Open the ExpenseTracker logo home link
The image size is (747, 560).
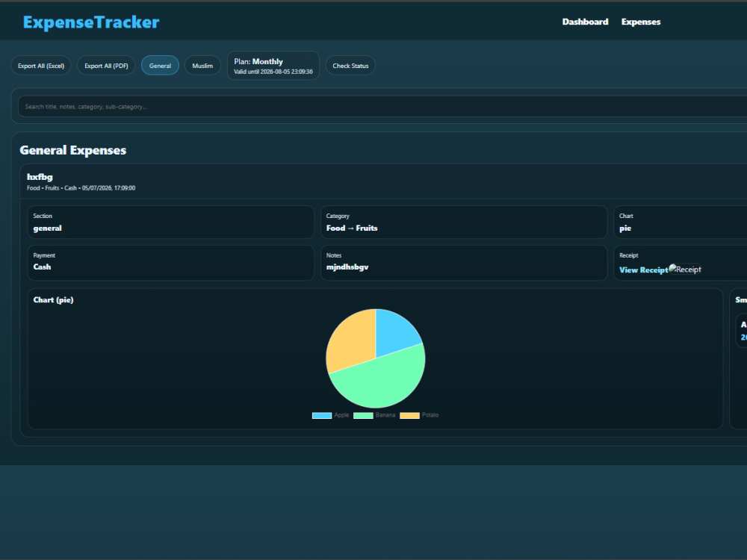[x=91, y=22]
